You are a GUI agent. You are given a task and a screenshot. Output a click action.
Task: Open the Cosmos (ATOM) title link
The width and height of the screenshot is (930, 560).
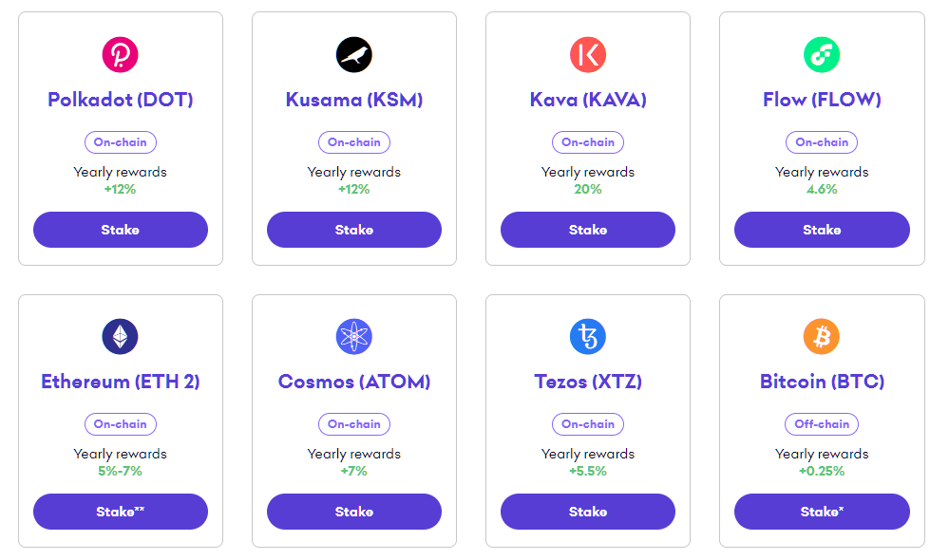coord(354,382)
